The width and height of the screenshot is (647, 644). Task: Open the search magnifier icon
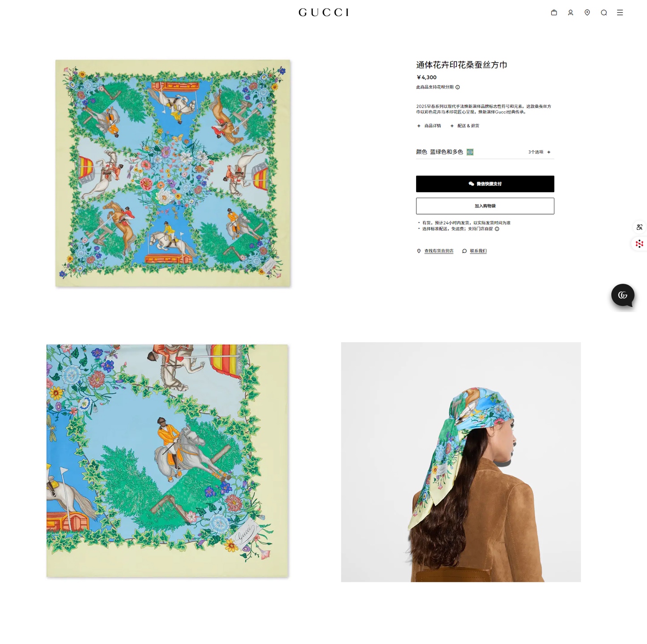604,13
